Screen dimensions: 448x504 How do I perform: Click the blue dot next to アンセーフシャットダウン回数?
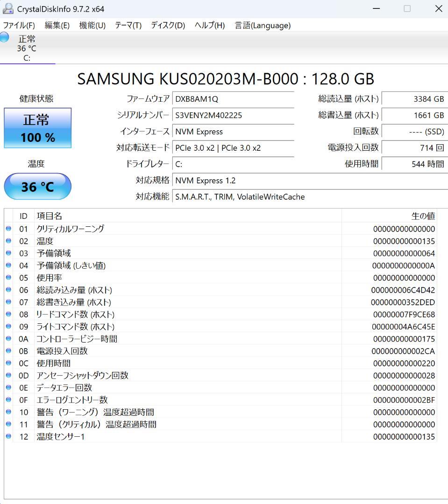point(9,375)
